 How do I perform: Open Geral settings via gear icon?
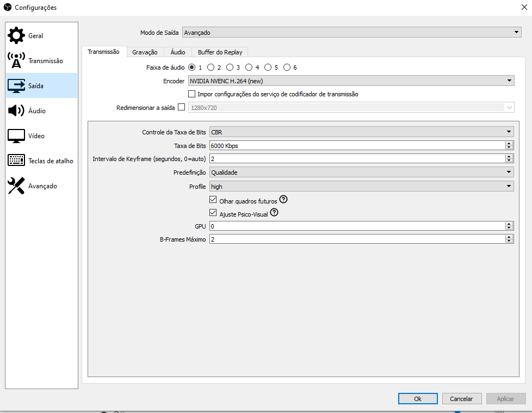pos(16,35)
